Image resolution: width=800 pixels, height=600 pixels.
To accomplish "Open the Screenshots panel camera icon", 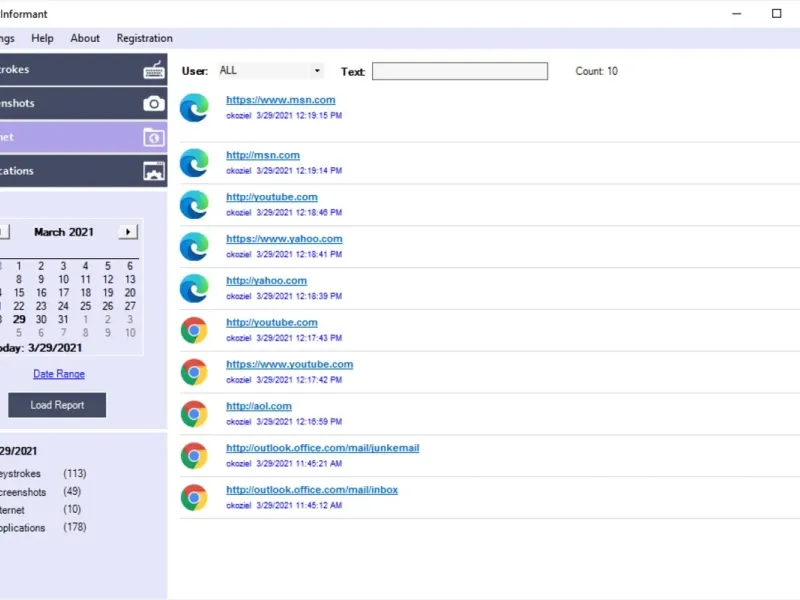I will [x=154, y=104].
